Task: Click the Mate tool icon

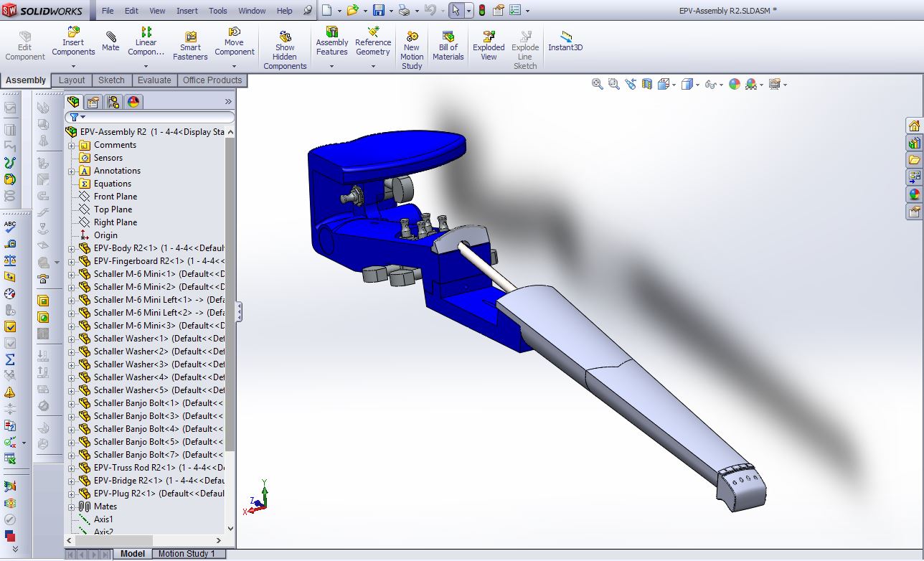Action: 110,41
